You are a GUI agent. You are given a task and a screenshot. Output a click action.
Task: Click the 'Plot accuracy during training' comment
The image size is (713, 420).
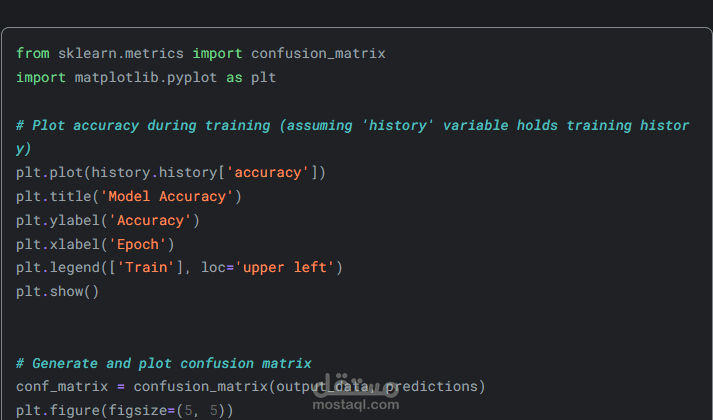coord(150,125)
